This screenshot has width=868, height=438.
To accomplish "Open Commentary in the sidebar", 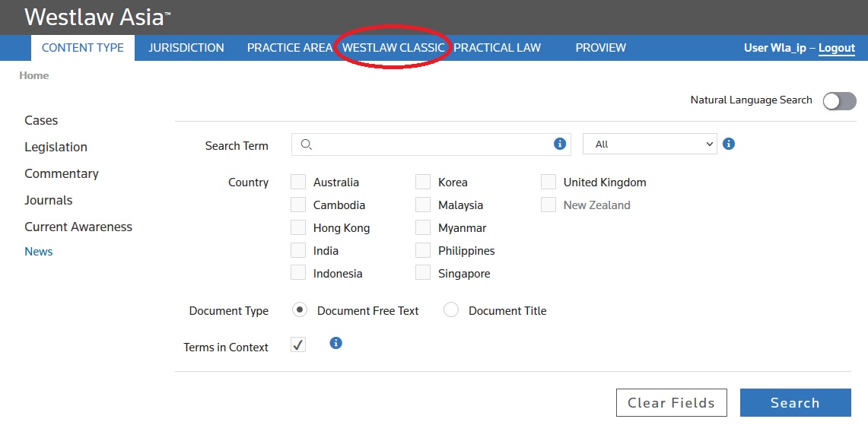I will [x=62, y=173].
